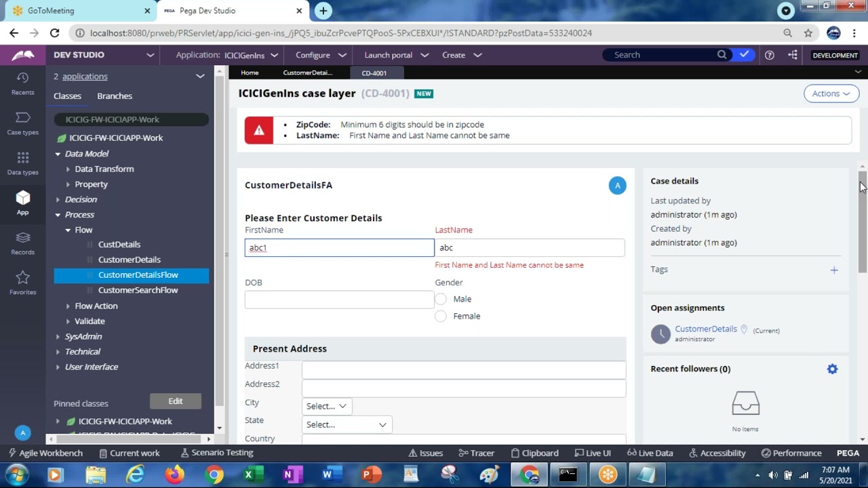Image resolution: width=868 pixels, height=488 pixels.
Task: Click the operator avatar at sidebar bottom
Action: click(22, 432)
